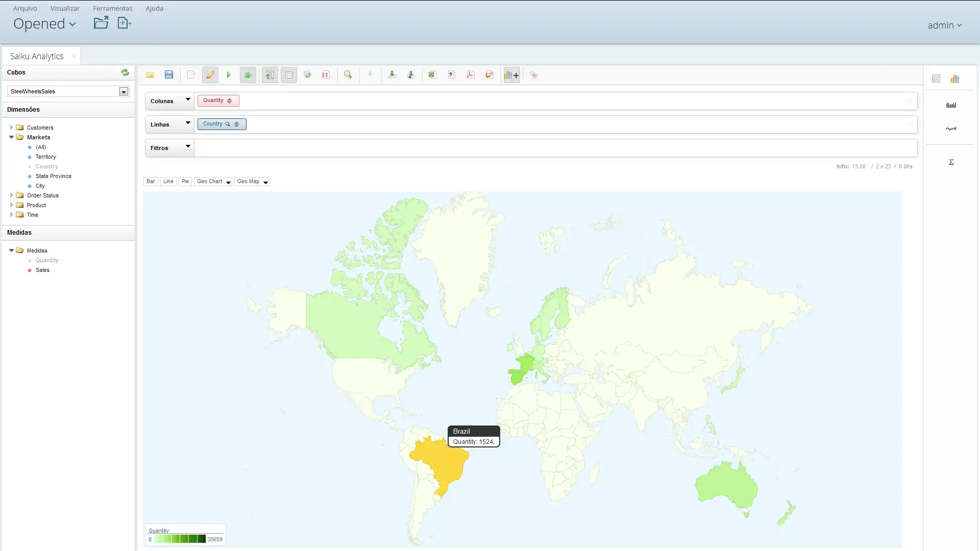Expand the Order Status dimension folder
The image size is (980, 551).
[x=11, y=195]
